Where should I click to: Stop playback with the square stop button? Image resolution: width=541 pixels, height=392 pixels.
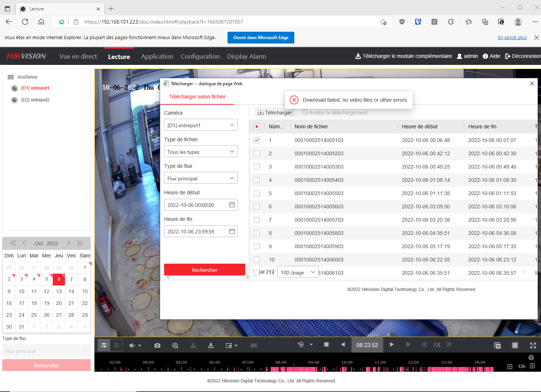tap(326, 344)
